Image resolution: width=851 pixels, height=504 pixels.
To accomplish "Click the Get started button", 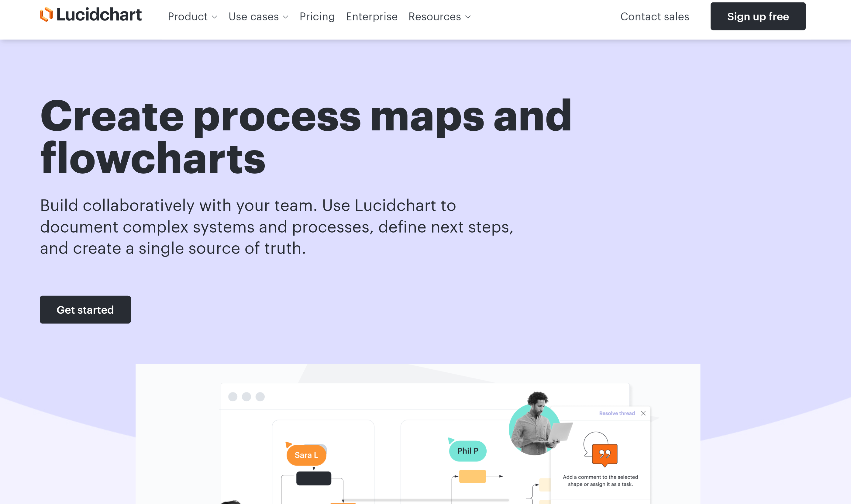I will 85,309.
